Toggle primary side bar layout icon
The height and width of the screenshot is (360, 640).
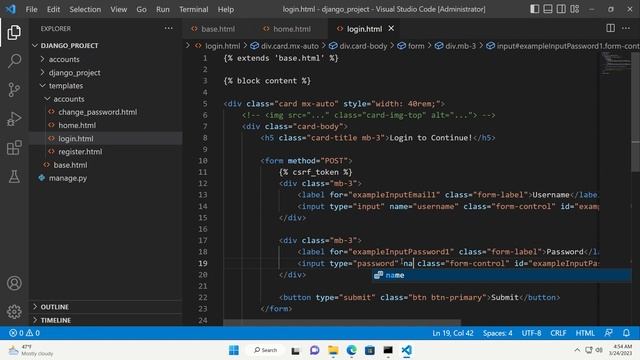[534, 9]
